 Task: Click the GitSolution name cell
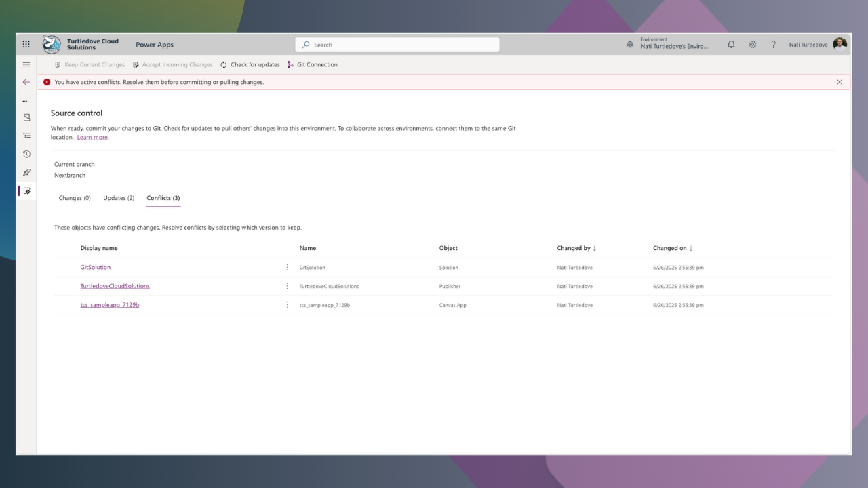click(313, 268)
